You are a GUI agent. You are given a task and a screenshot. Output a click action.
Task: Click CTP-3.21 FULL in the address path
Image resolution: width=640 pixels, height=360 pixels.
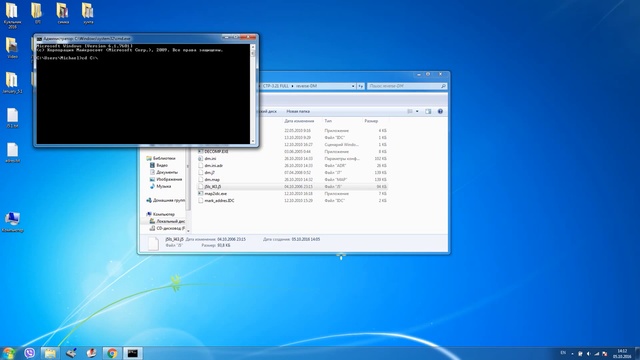pos(276,86)
